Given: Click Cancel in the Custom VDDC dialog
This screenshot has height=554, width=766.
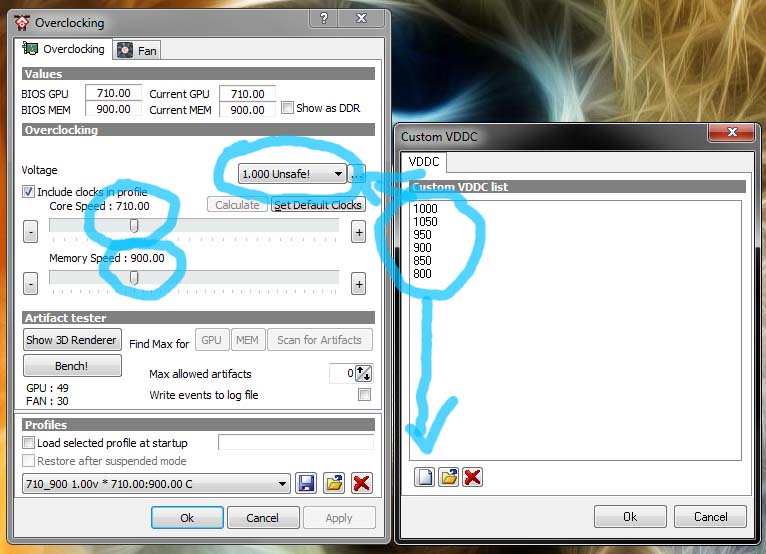Looking at the screenshot, I should [x=710, y=516].
